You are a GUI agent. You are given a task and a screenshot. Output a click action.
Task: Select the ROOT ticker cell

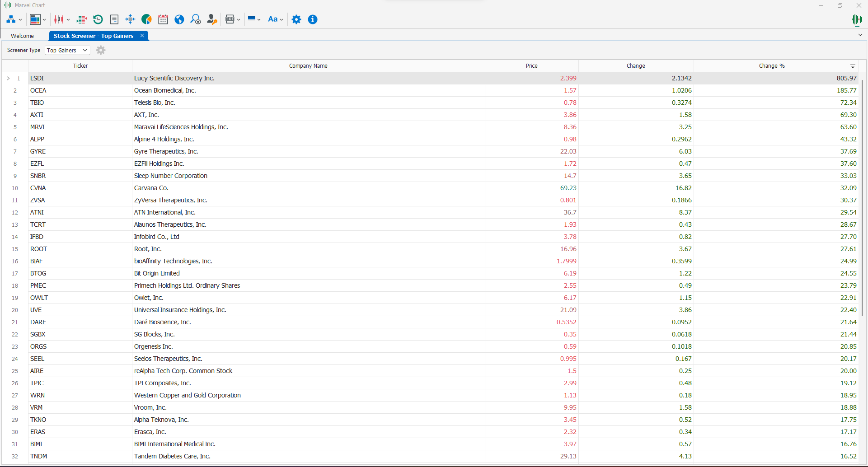(80, 249)
